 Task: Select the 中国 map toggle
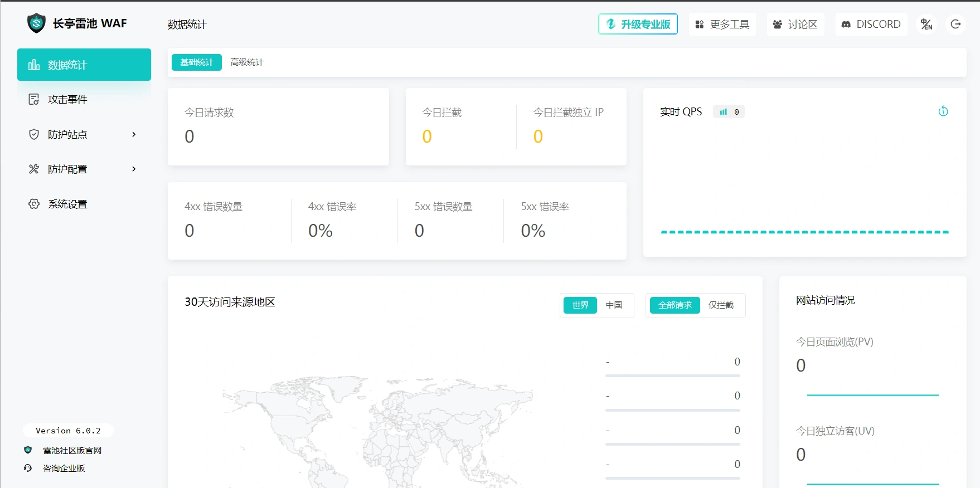(x=614, y=305)
